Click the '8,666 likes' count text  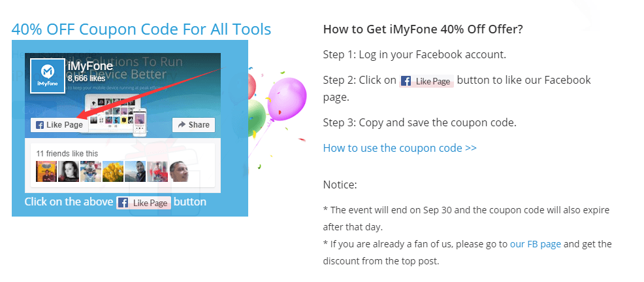click(86, 78)
